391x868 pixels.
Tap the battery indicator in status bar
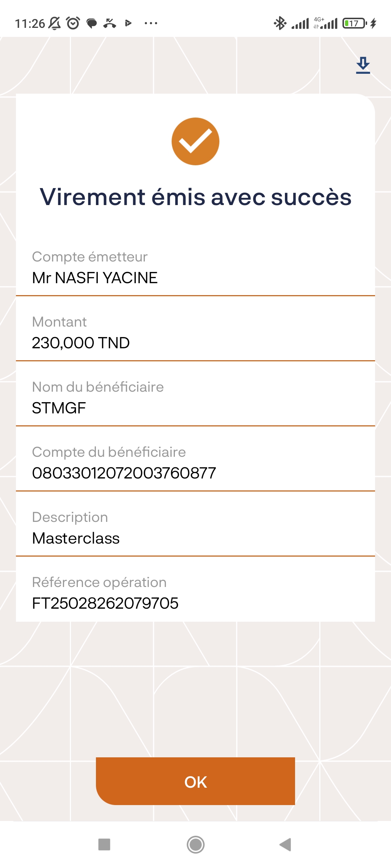(x=354, y=24)
